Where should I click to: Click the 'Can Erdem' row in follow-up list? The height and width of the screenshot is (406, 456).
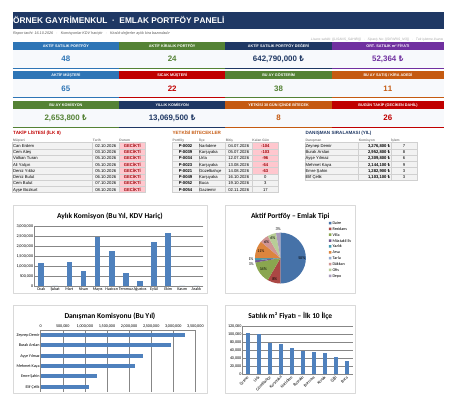(x=79, y=146)
